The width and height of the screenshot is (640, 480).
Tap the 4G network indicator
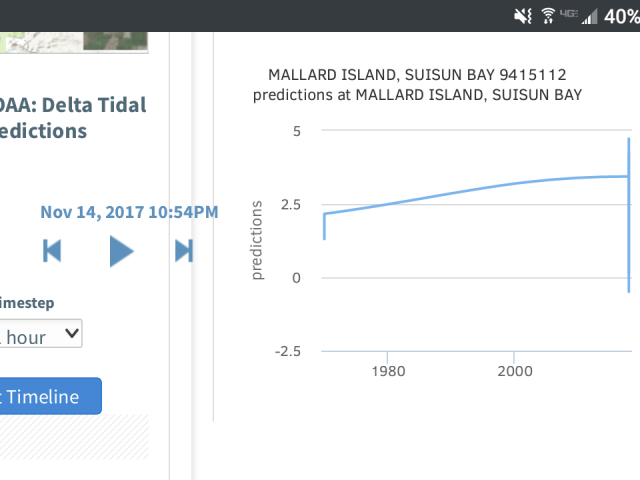pos(567,13)
